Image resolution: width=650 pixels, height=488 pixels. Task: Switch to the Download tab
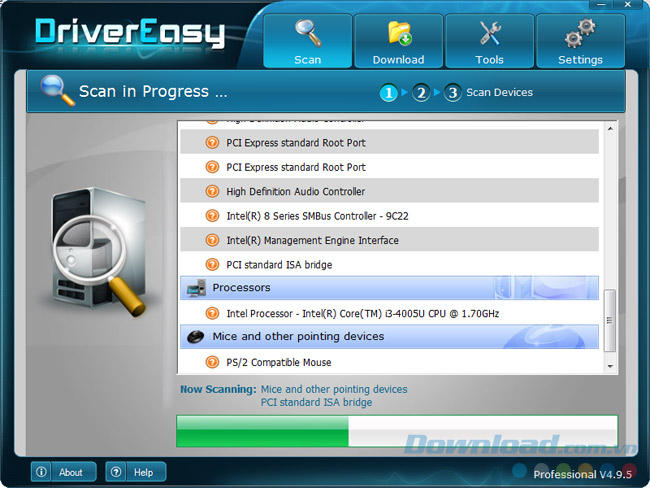coord(398,41)
